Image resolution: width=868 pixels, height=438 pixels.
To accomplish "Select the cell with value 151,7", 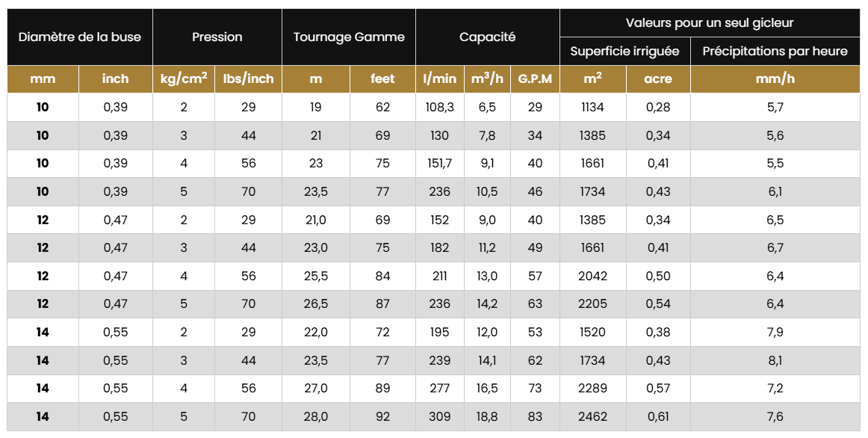I will tap(439, 163).
